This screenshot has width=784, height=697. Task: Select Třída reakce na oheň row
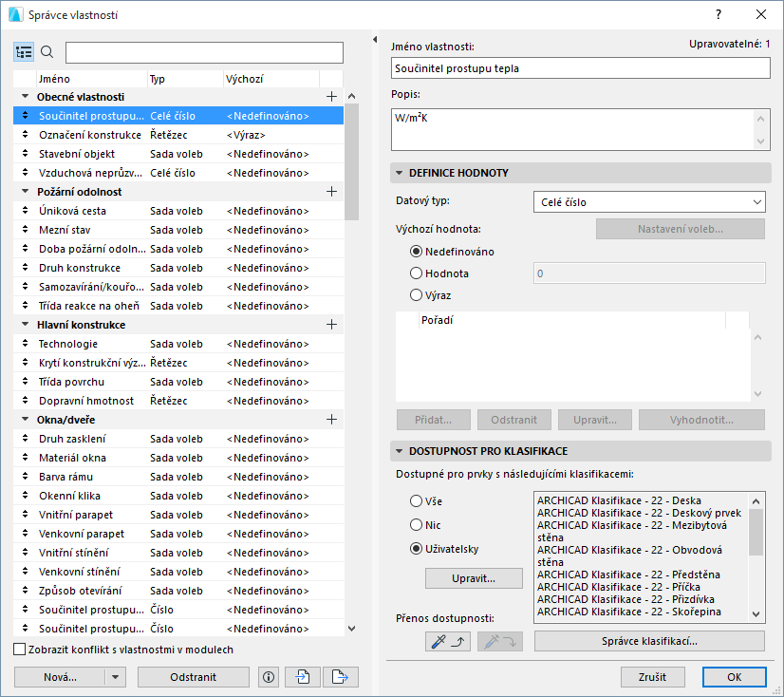178,306
